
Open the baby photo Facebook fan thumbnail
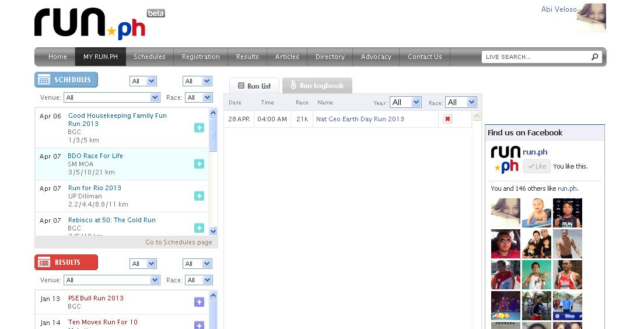[x=537, y=213]
